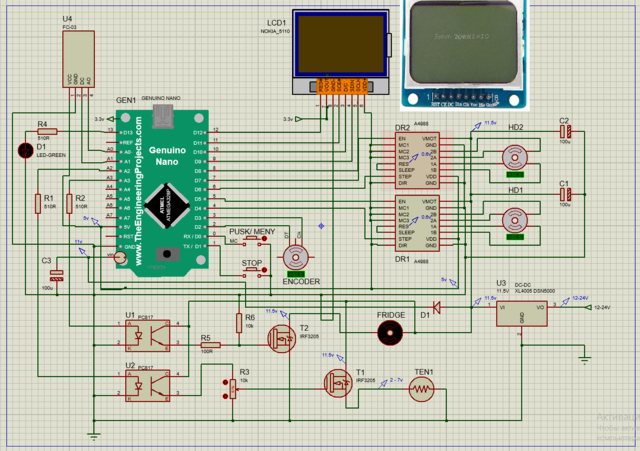Select resistor R2
This screenshot has width=640, height=451.
point(69,204)
